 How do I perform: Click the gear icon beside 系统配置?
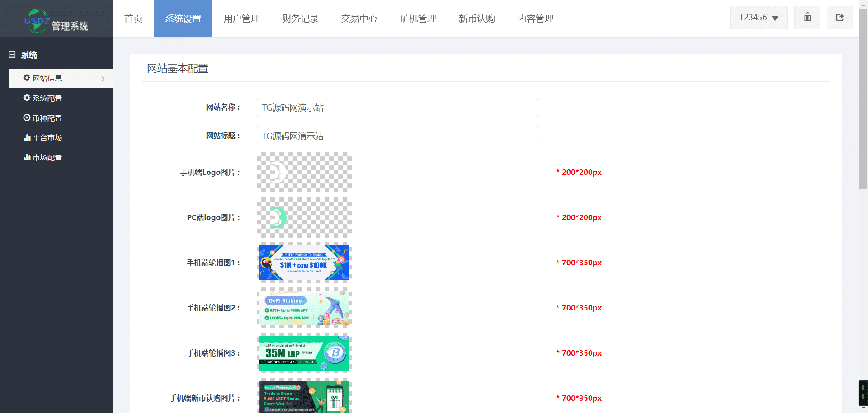coord(27,98)
